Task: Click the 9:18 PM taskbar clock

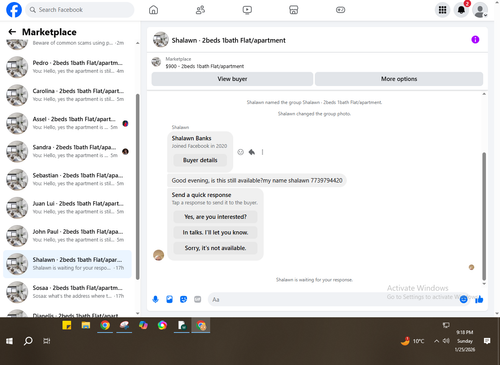Action: coord(465,341)
